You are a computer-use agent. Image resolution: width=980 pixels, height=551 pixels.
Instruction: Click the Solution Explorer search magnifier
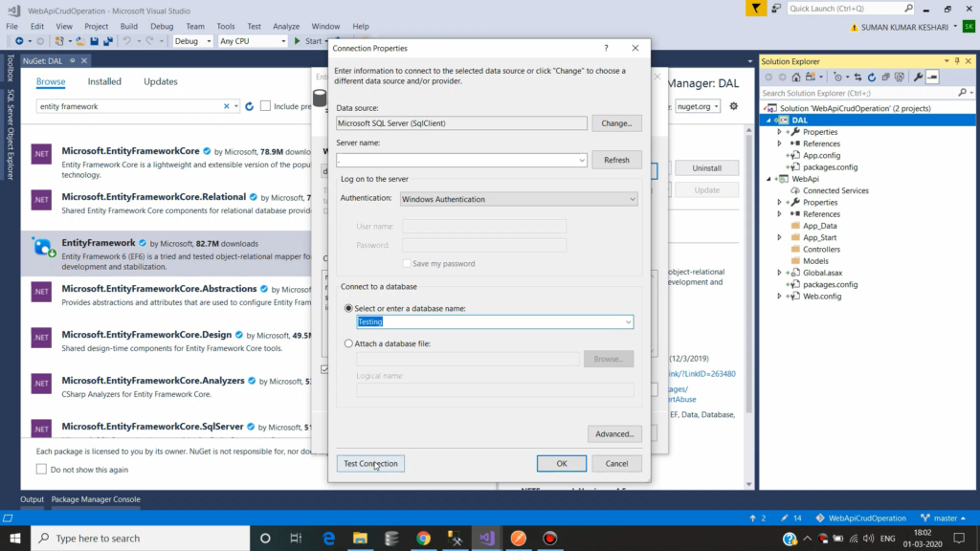click(x=962, y=93)
